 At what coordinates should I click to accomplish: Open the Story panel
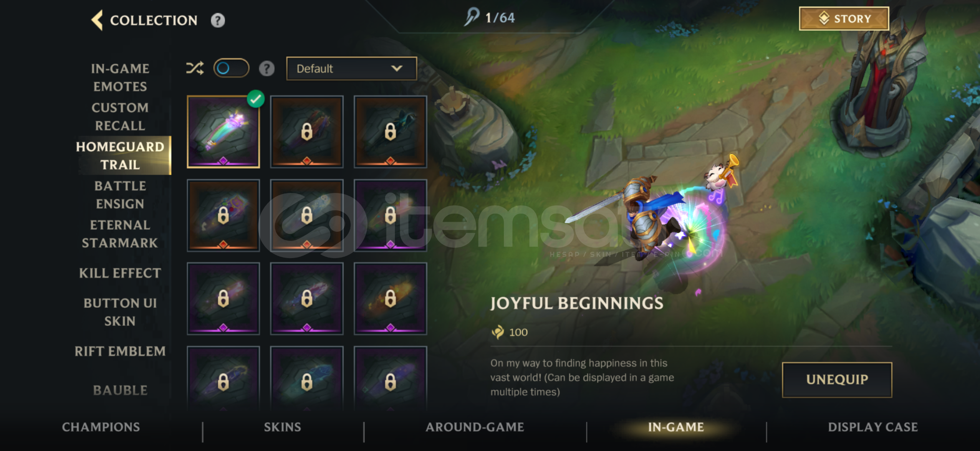(844, 19)
